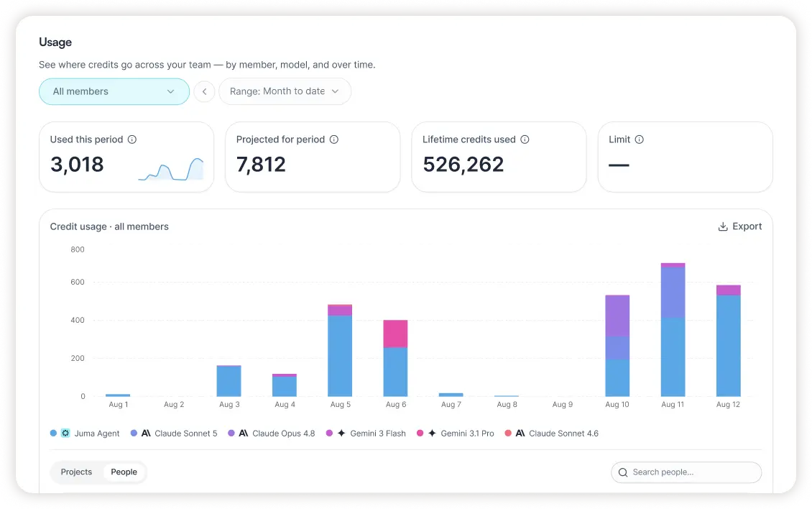Click the Juma Agent logo icon in legend

coord(65,434)
